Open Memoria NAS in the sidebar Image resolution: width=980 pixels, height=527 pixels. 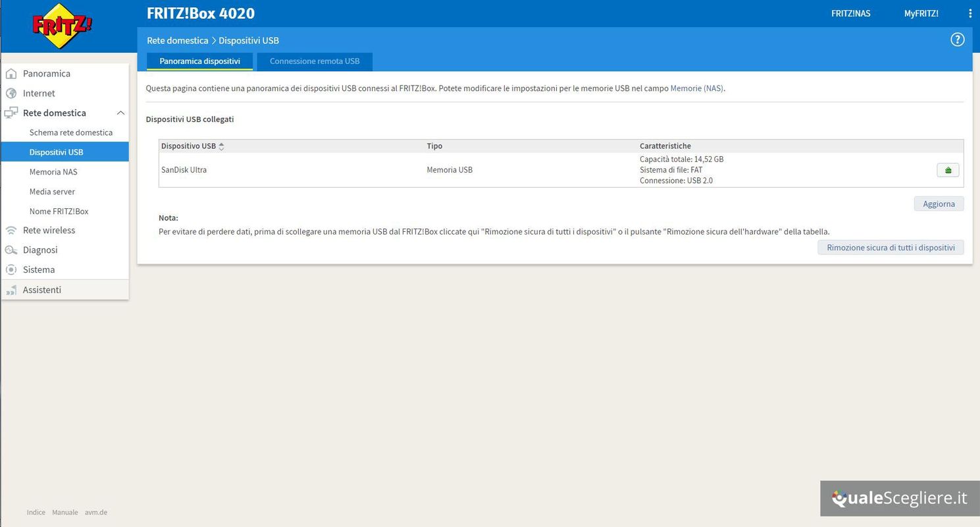pos(53,172)
